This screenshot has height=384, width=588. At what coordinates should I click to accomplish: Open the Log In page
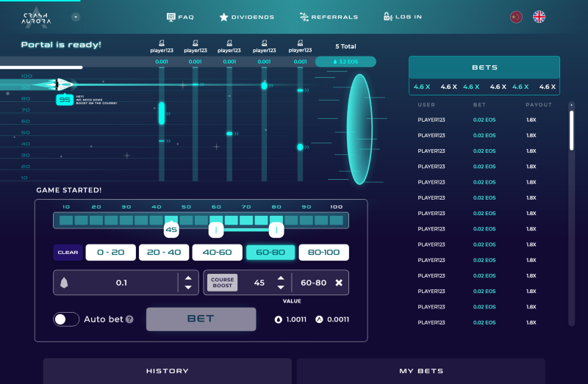pyautogui.click(x=402, y=16)
